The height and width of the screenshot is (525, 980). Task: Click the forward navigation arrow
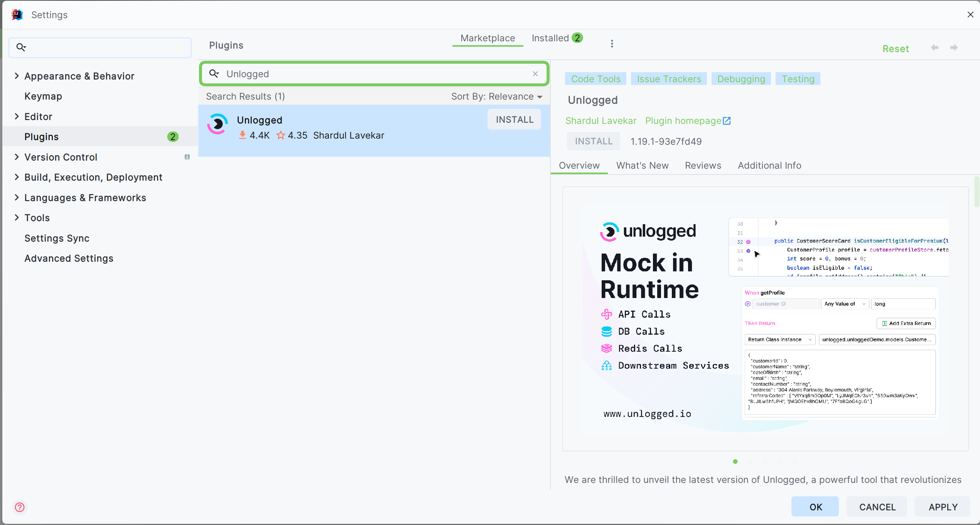(954, 47)
